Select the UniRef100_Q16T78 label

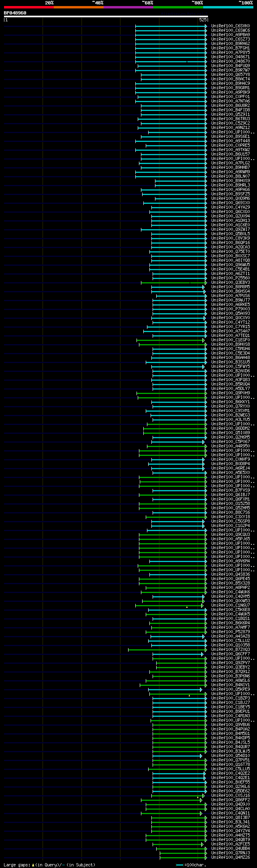pyautogui.click(x=230, y=765)
